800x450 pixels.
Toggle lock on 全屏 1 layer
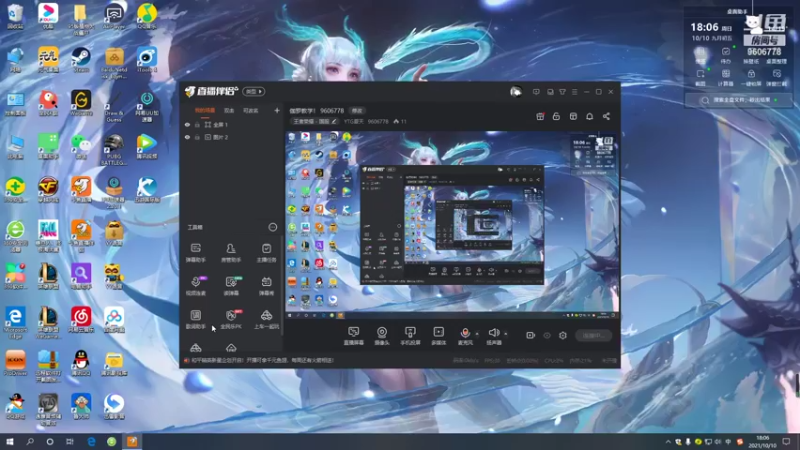(x=197, y=124)
